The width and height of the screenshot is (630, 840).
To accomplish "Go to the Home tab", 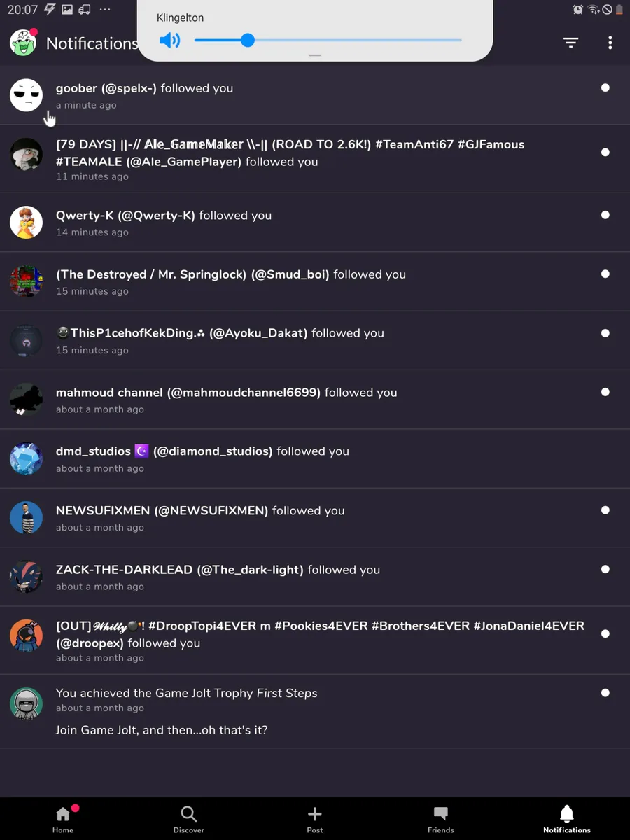I will pyautogui.click(x=63, y=819).
